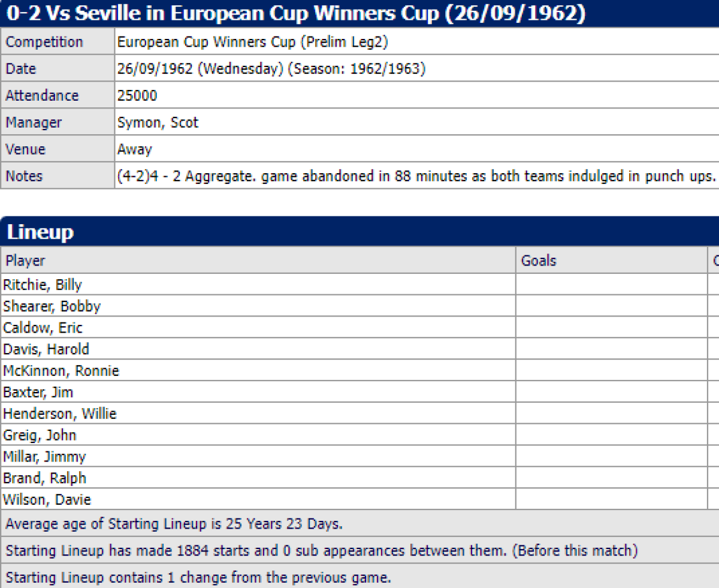Select Caldow, Eric in the lineup
The height and width of the screenshot is (588, 719).
coord(43,328)
